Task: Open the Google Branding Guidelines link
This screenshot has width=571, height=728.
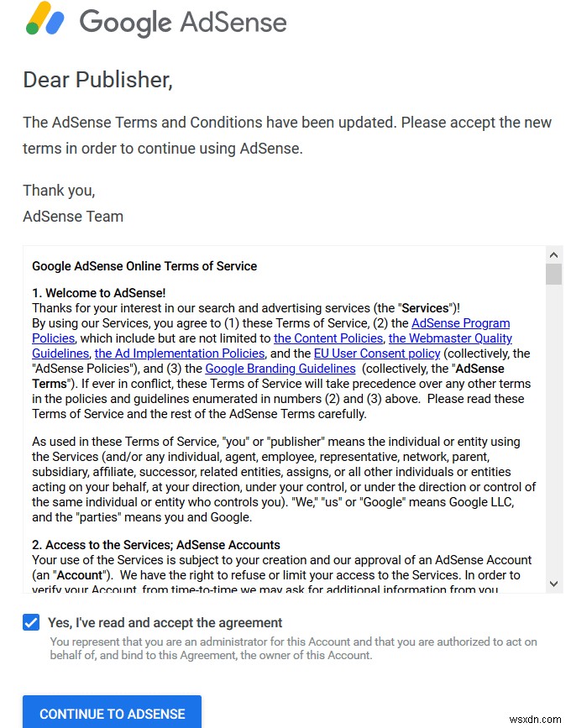Action: (280, 368)
